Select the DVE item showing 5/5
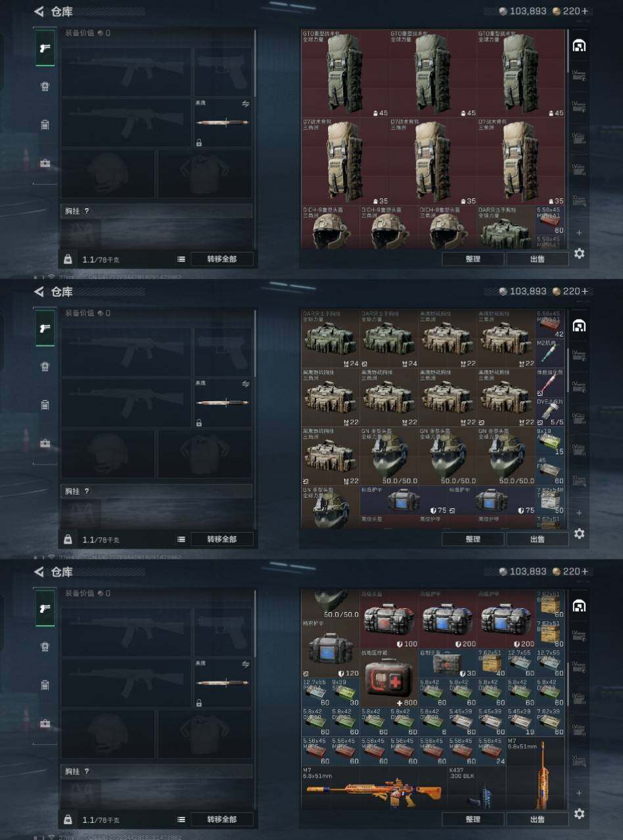623x840 pixels. click(x=551, y=412)
